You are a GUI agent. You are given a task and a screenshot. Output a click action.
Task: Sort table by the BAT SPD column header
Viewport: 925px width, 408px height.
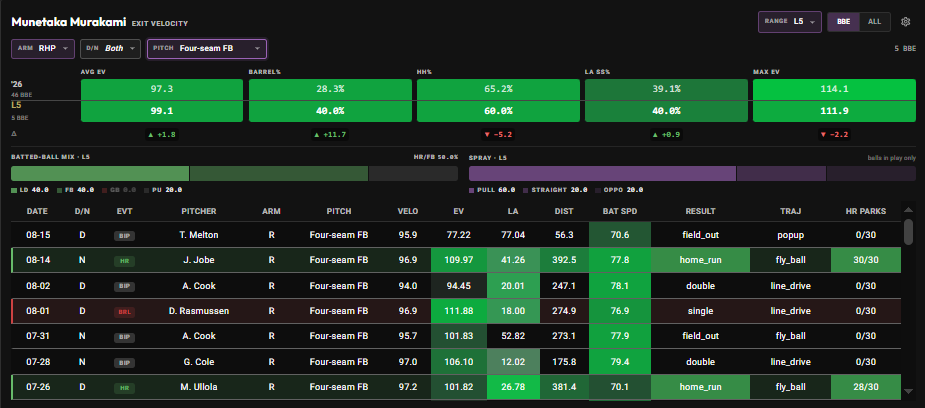619,211
